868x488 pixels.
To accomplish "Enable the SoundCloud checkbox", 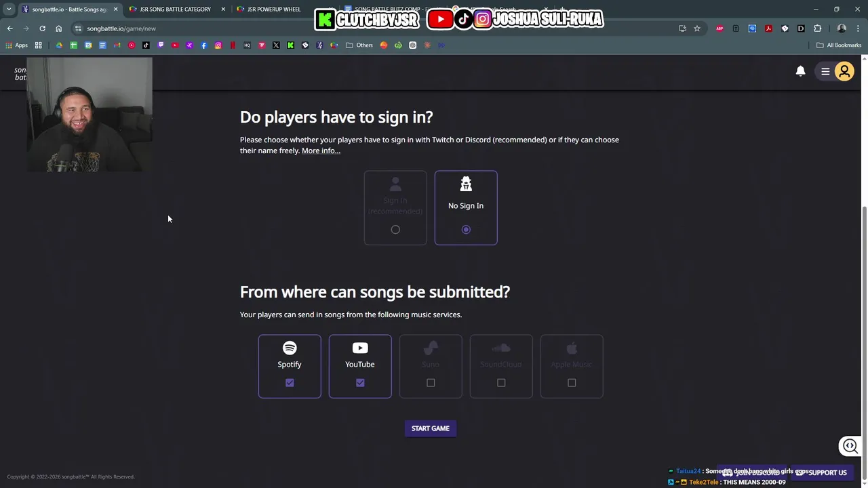I will (x=501, y=383).
